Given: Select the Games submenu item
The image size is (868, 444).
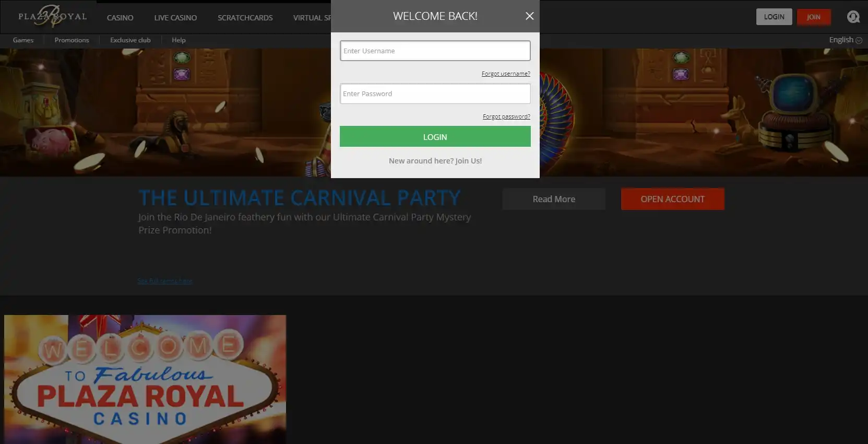Looking at the screenshot, I should point(23,40).
